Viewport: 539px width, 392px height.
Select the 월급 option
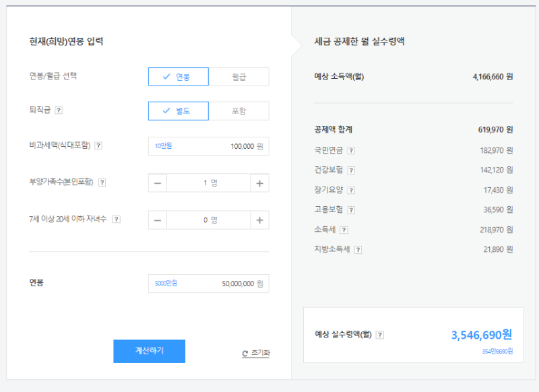click(239, 77)
